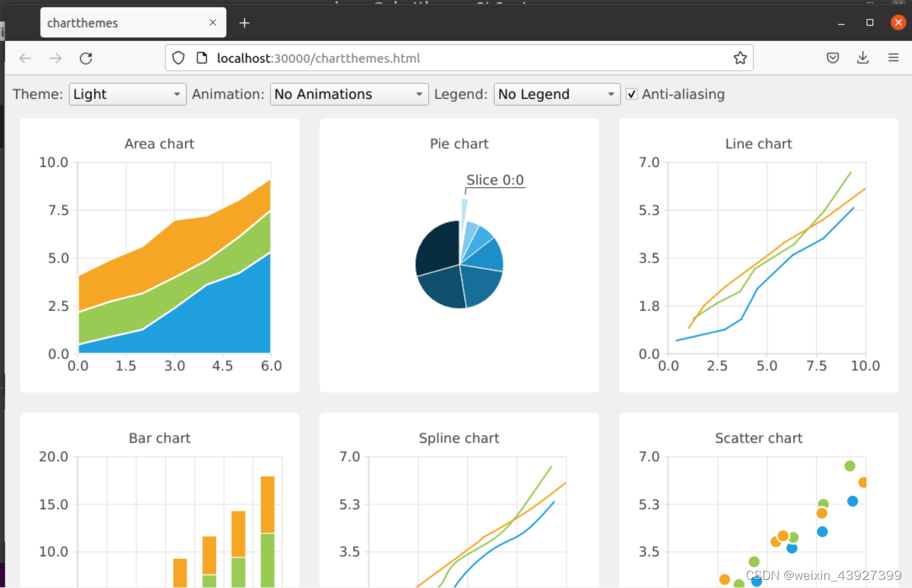Click the Bar chart title
The height and width of the screenshot is (588, 912).
tap(160, 439)
